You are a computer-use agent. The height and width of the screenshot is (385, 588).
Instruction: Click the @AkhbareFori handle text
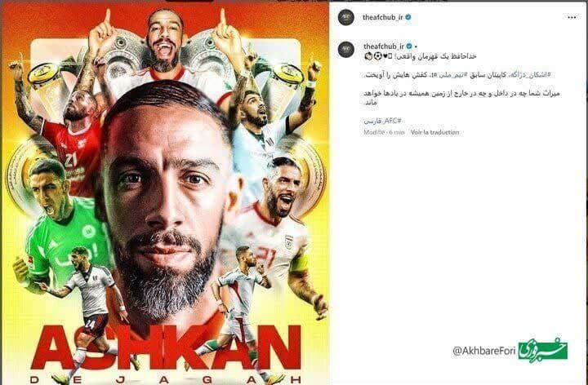[484, 351]
